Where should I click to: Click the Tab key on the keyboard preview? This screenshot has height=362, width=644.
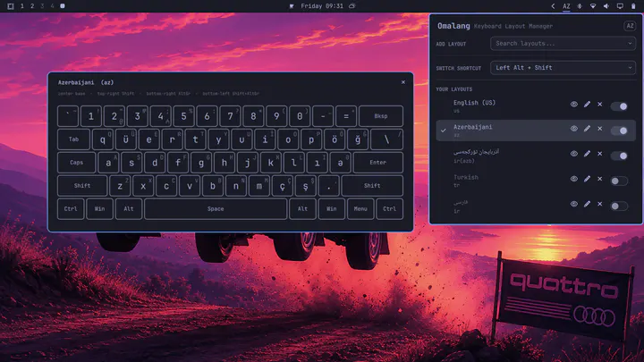click(x=73, y=139)
